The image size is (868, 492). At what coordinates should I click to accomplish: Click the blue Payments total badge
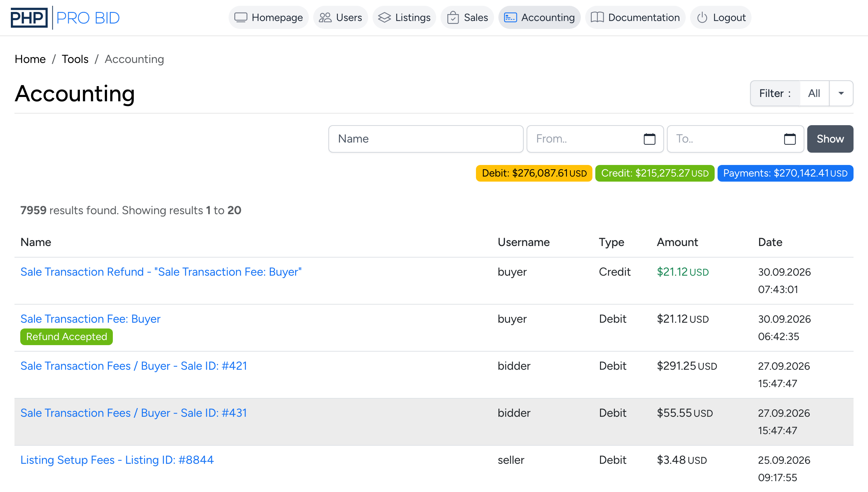tap(786, 173)
